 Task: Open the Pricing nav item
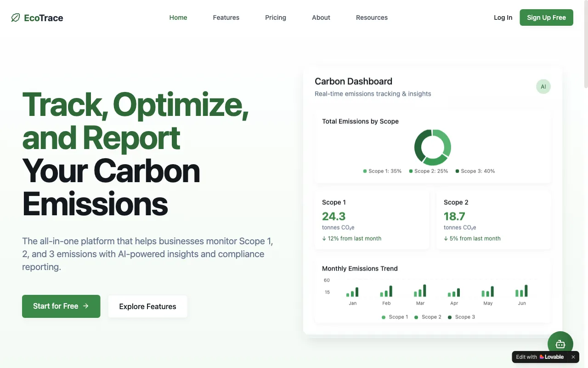(x=276, y=17)
